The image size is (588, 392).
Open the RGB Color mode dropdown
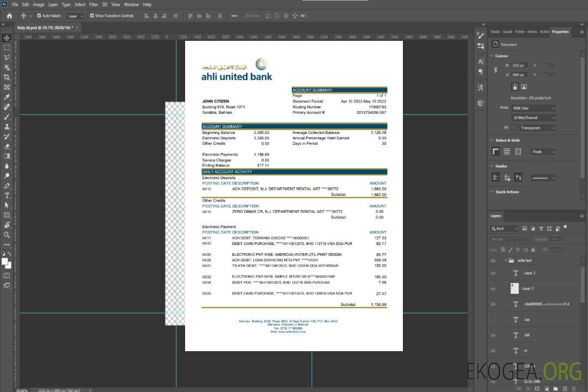533,108
